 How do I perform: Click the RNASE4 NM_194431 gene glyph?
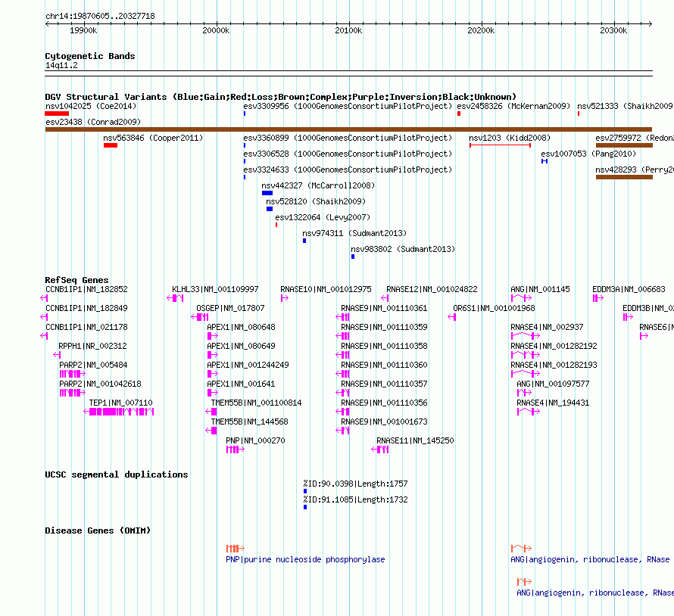point(529,412)
